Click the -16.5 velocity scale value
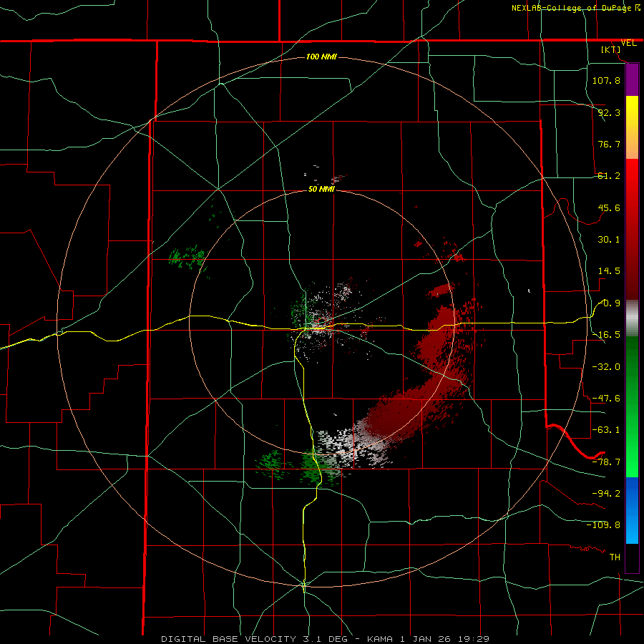Screen dimensions: 644x644 point(606,335)
